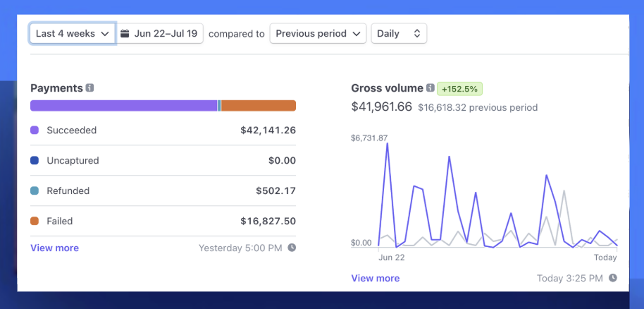The image size is (644, 309).
Task: Click the Gross volume info icon
Action: pyautogui.click(x=430, y=88)
